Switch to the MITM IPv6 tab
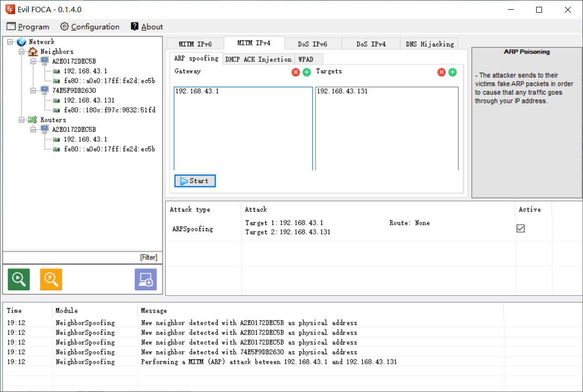 [x=195, y=44]
